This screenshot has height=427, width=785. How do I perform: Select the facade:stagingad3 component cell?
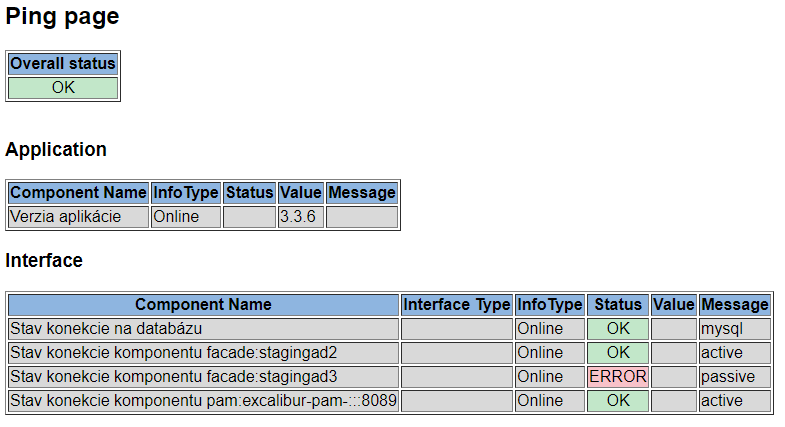[x=203, y=377]
